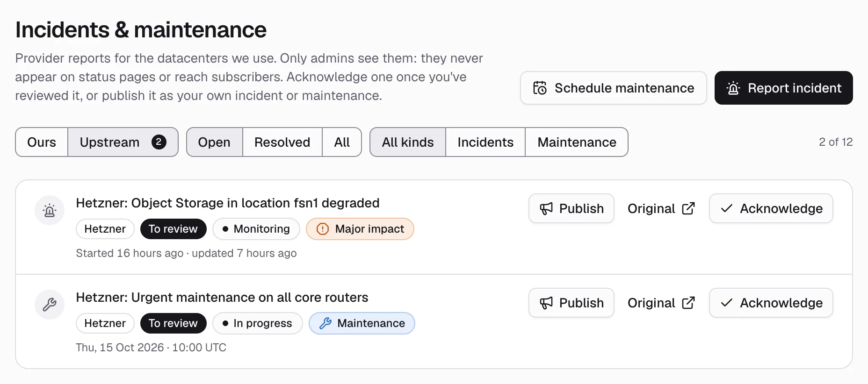Show Open reports only
This screenshot has width=868, height=384.
tap(214, 142)
